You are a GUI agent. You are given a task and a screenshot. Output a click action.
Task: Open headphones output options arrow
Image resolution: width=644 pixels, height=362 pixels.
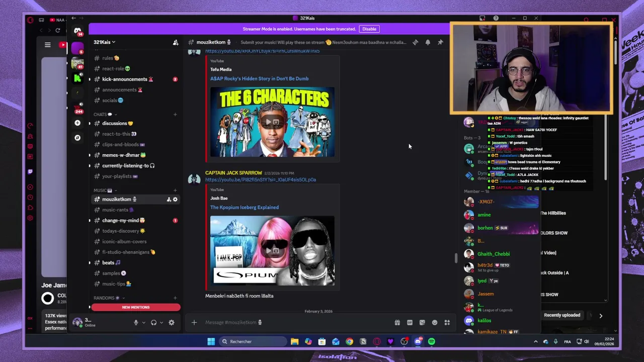[x=161, y=323]
